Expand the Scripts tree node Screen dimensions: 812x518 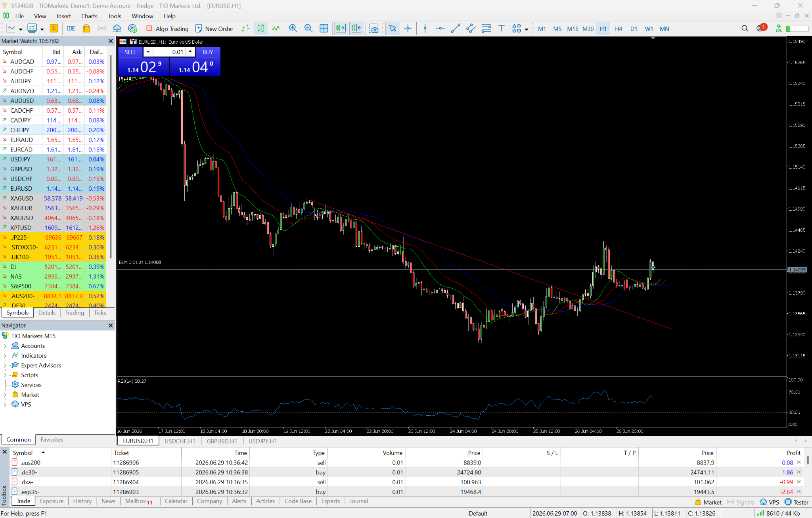point(5,375)
